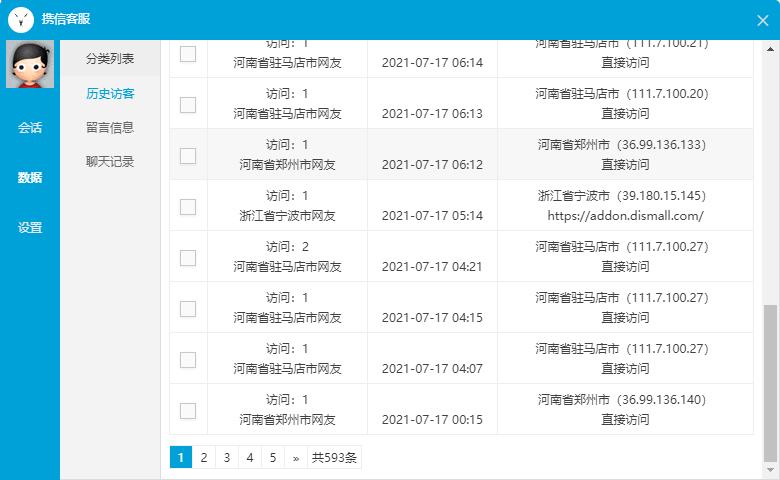Open 聊天记录 submenu item

pos(110,161)
